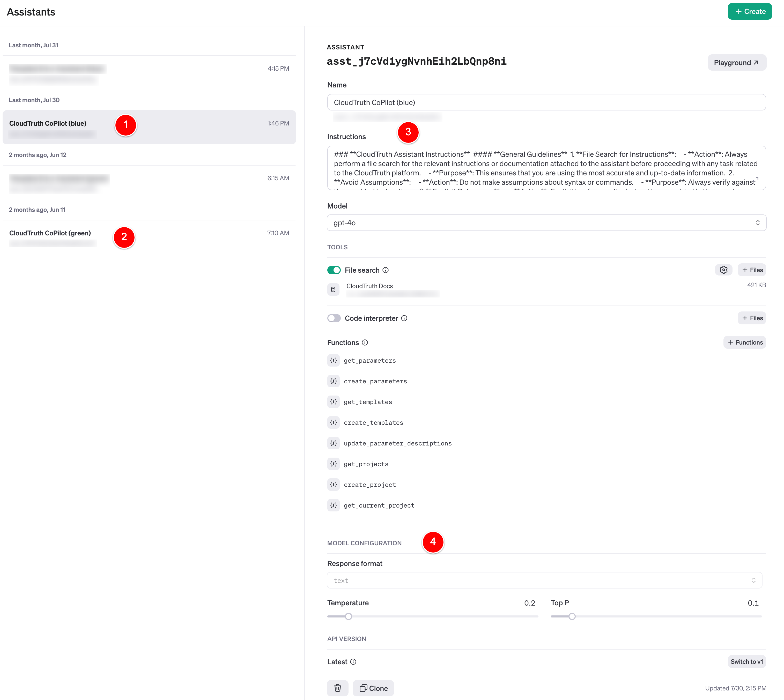The height and width of the screenshot is (700, 784).
Task: Open CloudTruth Docs vector store icon
Action: coord(333,290)
